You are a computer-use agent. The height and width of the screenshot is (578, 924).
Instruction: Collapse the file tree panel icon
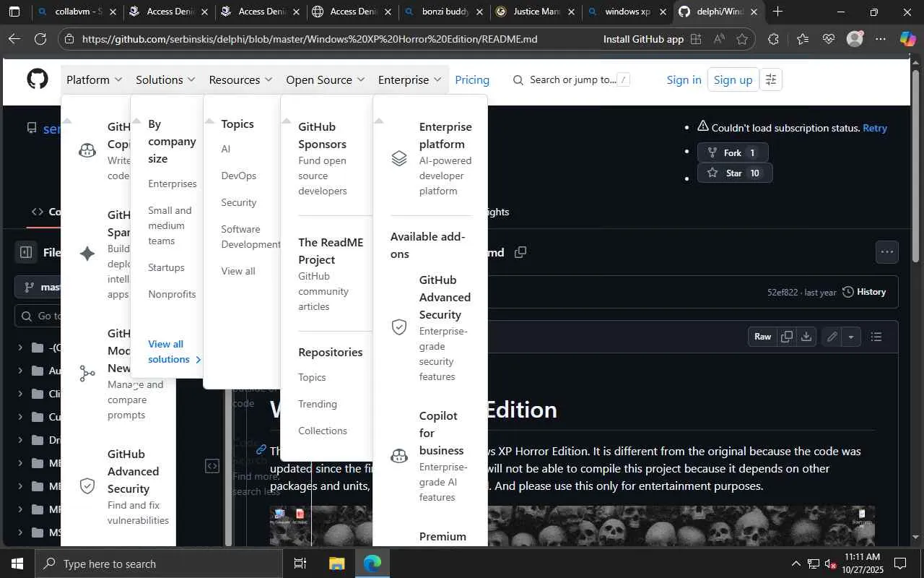26,252
